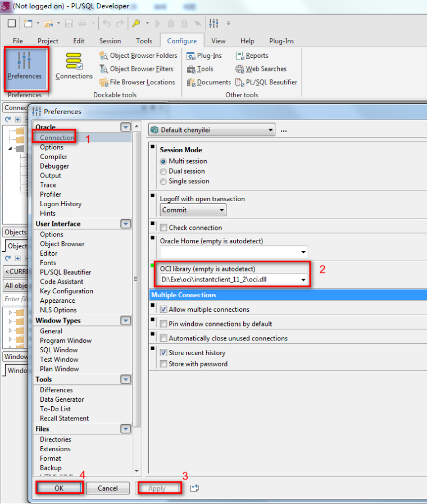The image size is (427, 504).
Task: Click the preferences list scrollbar thumb
Action: coord(137,279)
